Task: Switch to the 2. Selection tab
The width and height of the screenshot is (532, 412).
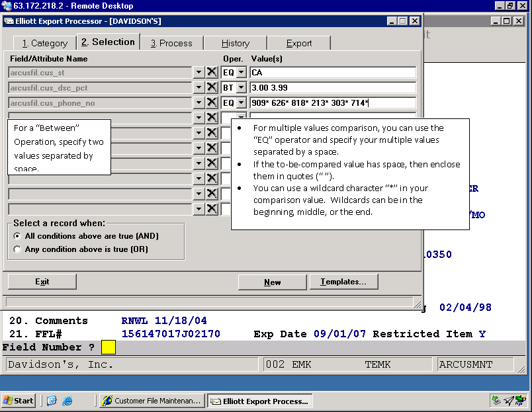Action: 109,42
